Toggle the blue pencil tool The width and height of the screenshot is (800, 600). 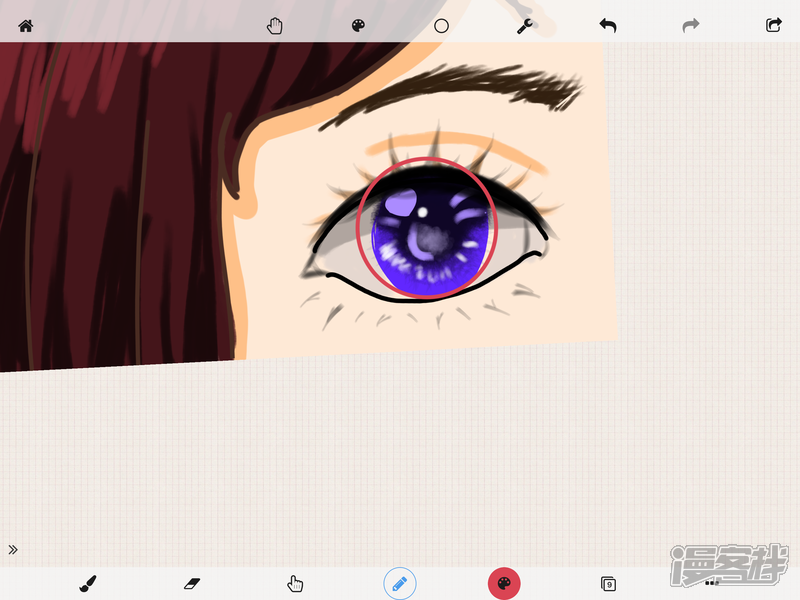(x=400, y=583)
